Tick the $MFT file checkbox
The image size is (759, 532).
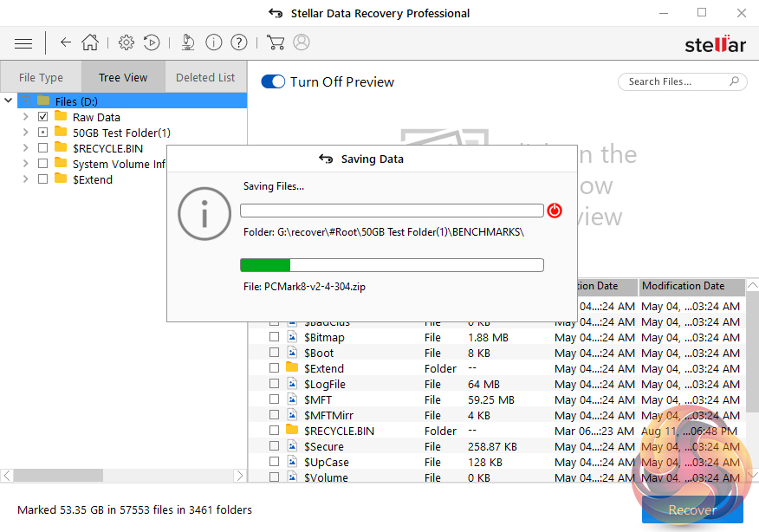click(274, 399)
